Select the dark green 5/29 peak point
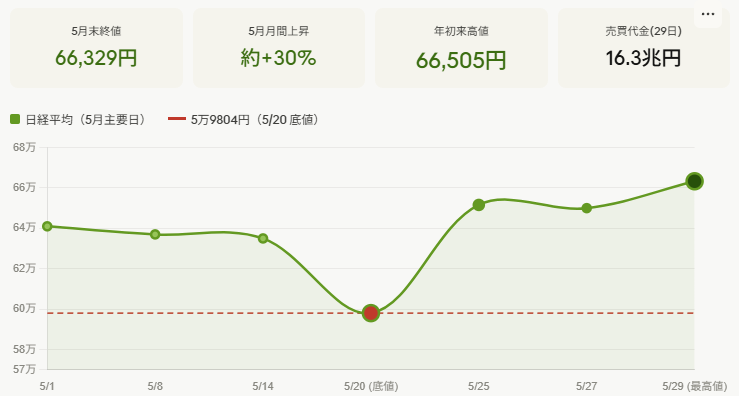The image size is (739, 396). (x=694, y=181)
